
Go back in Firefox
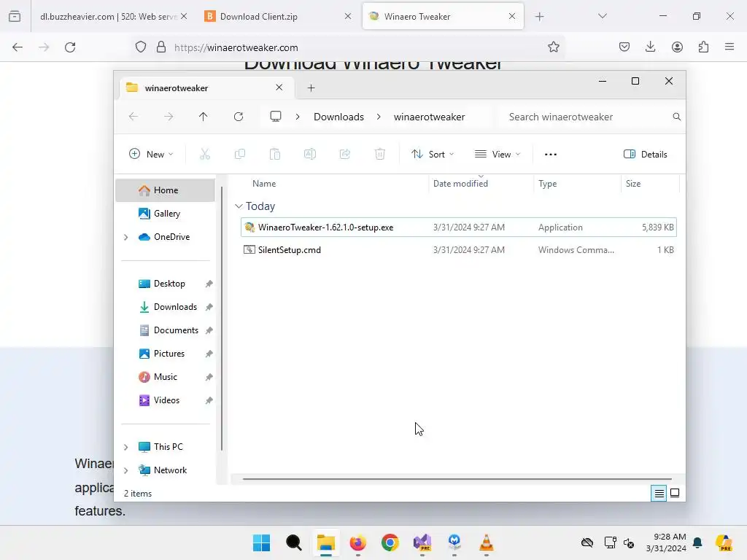coord(18,47)
